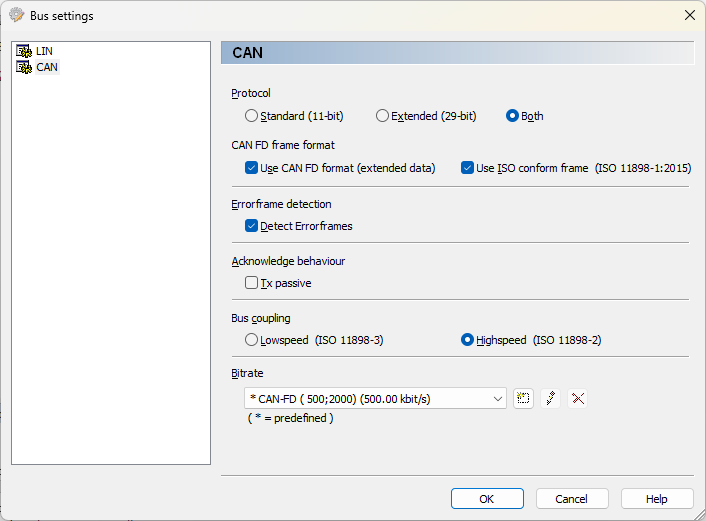This screenshot has height=521, width=706.
Task: Click the red delete bitrate icon
Action: pos(577,398)
